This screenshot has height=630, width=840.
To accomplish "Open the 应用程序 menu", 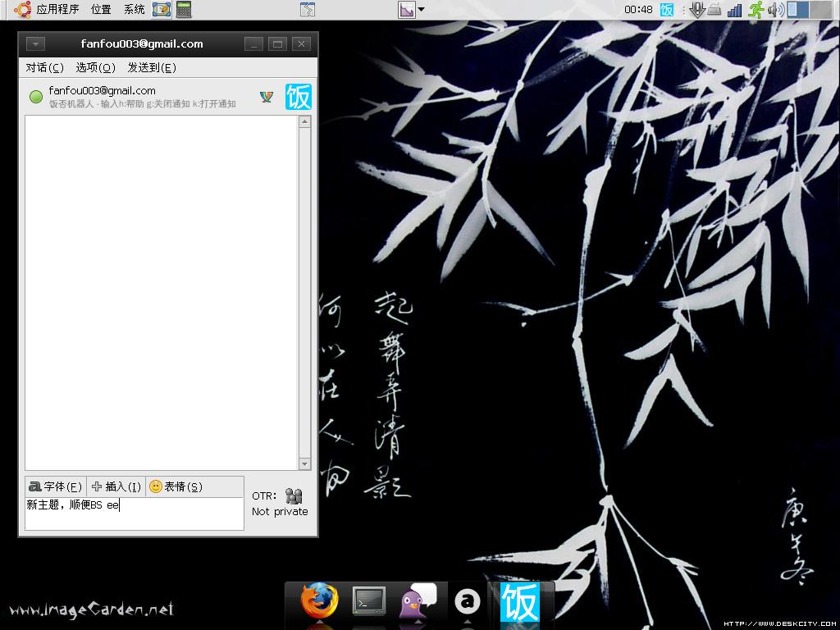I will [x=58, y=10].
